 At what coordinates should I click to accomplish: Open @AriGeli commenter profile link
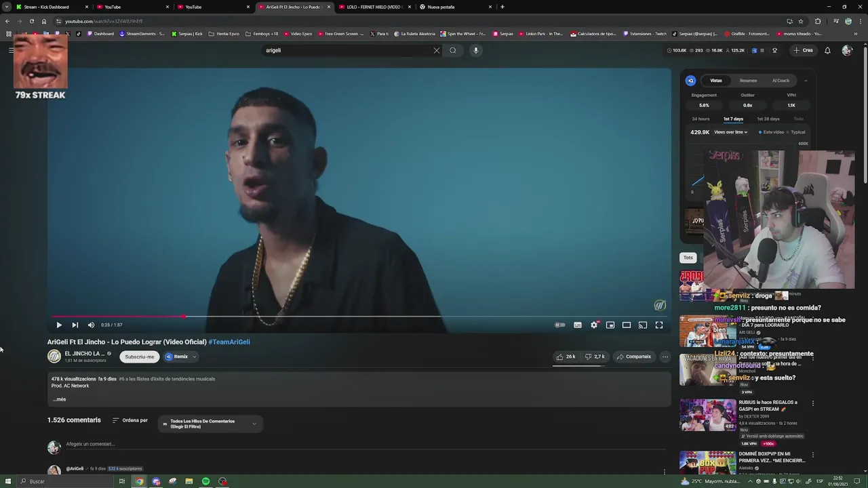pyautogui.click(x=75, y=468)
